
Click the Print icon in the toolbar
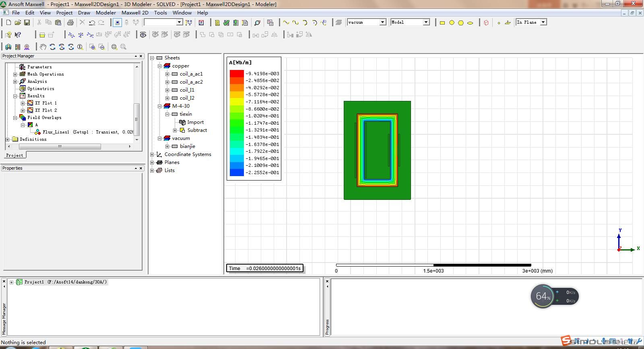pos(70,23)
